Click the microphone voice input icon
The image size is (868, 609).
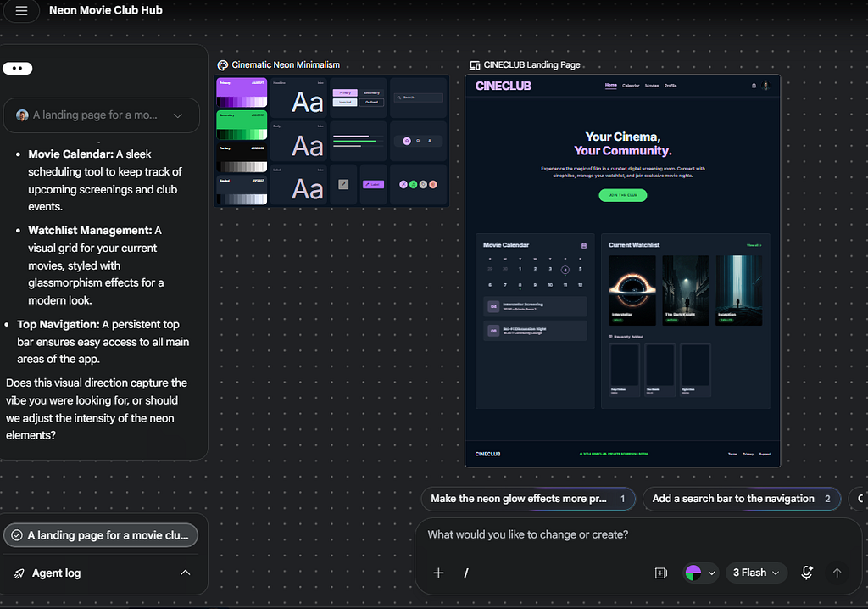coord(807,573)
